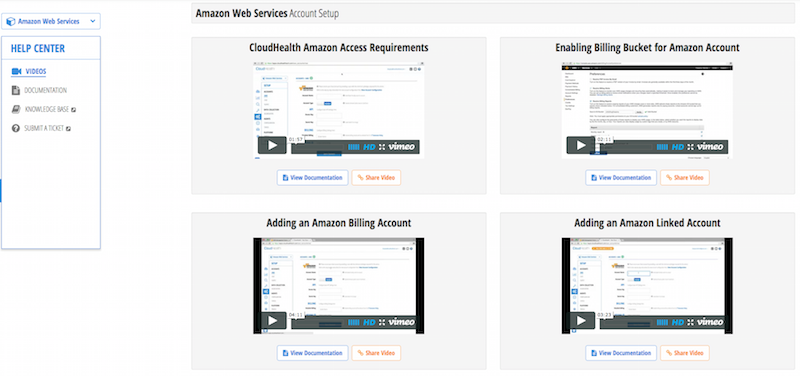View Documentation for Adding an Amazon Linked Account
The width and height of the screenshot is (800, 376).
tap(621, 353)
